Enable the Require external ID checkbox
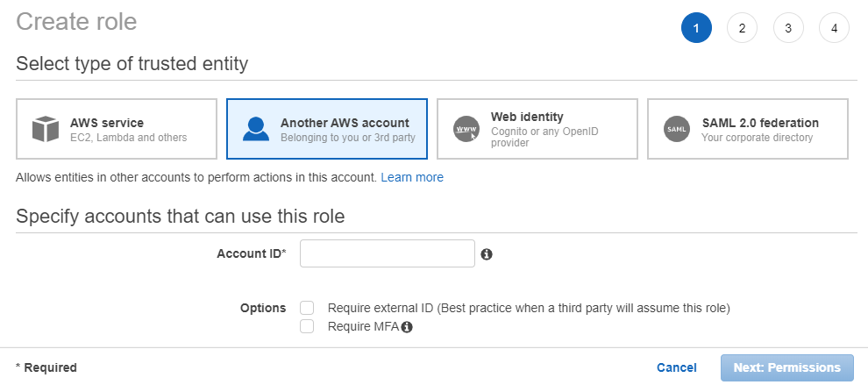Screen dimensions: 868x392 [x=307, y=308]
